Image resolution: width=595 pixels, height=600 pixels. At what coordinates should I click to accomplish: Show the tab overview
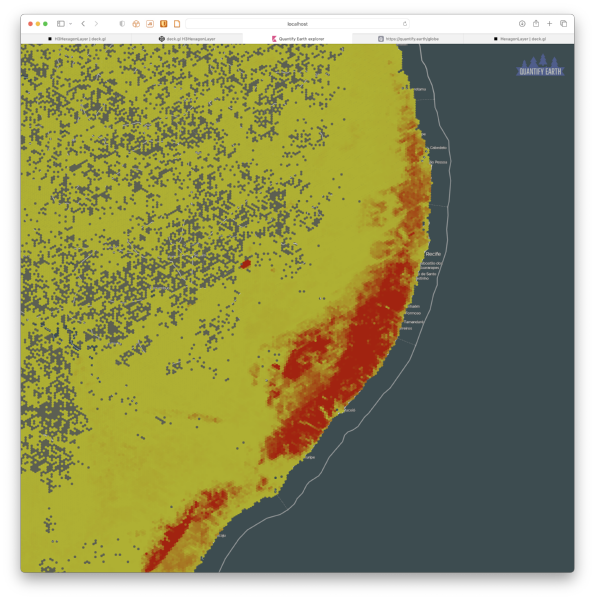[x=563, y=24]
